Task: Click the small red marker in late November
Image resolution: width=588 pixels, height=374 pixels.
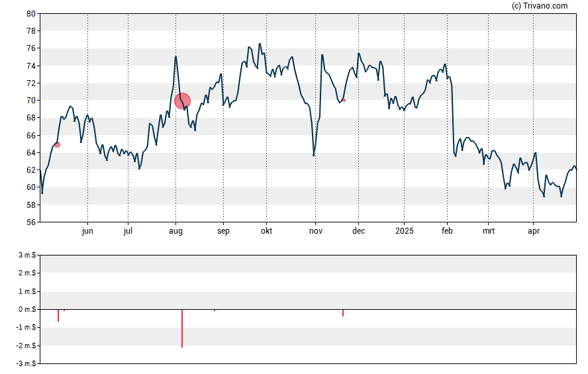Action: pos(344,100)
